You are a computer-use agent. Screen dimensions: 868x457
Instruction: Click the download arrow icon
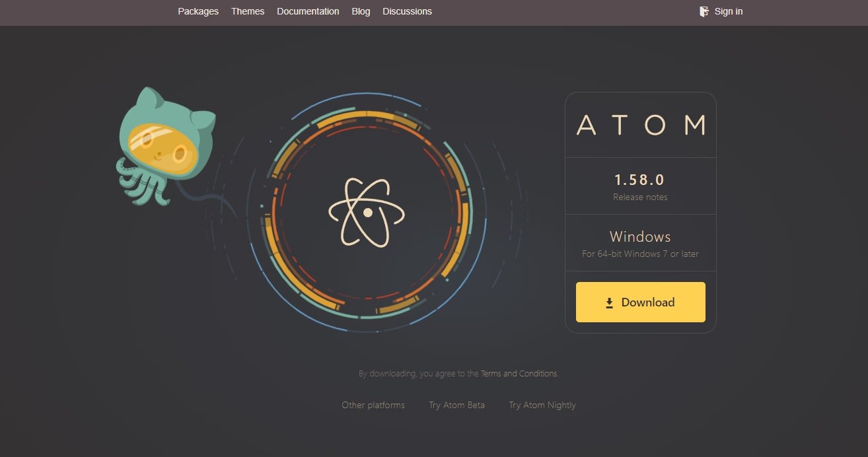(x=610, y=303)
